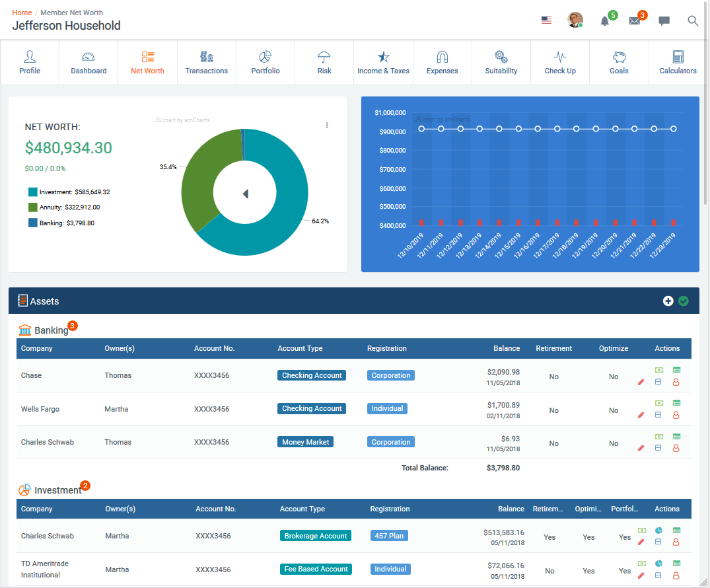Click the 12/10/2019 data point on line chart

click(421, 129)
